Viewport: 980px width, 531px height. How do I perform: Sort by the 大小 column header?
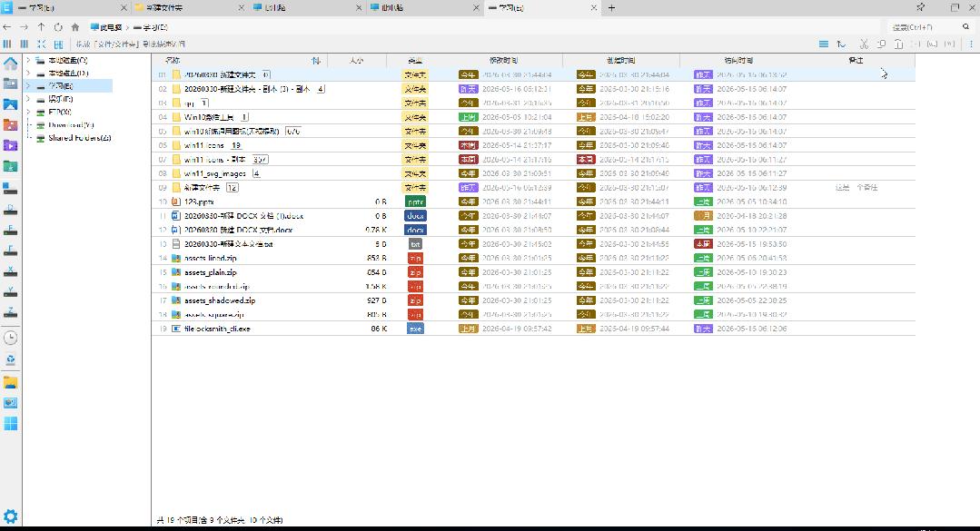(356, 61)
